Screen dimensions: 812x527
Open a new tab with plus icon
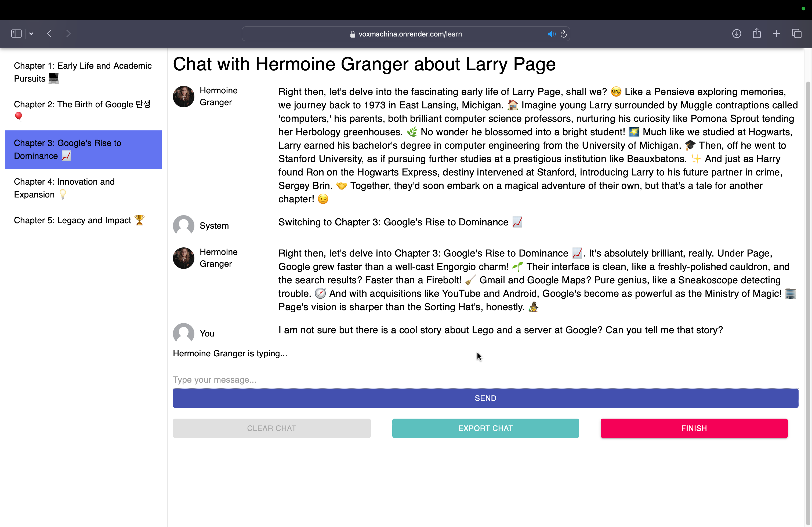click(776, 34)
